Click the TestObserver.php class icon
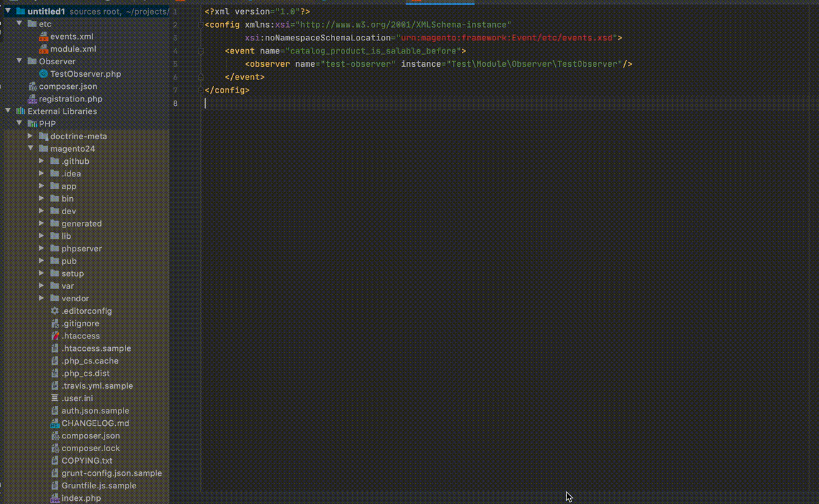This screenshot has width=819, height=504. (43, 74)
